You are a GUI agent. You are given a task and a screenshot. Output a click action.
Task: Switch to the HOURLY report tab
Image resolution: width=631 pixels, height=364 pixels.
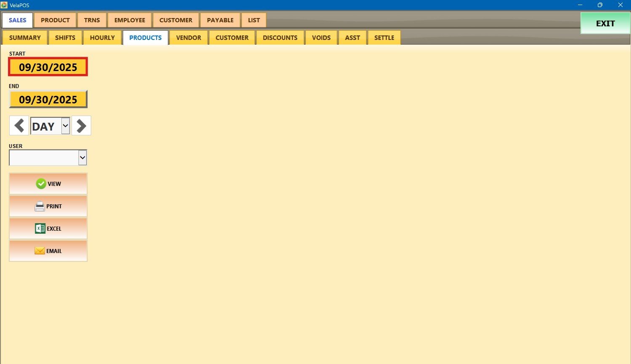click(102, 38)
